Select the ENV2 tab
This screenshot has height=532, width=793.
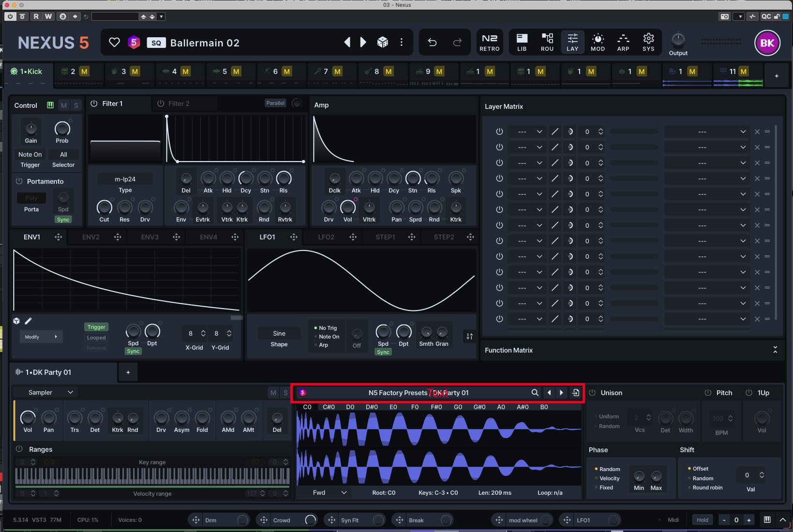(x=91, y=237)
